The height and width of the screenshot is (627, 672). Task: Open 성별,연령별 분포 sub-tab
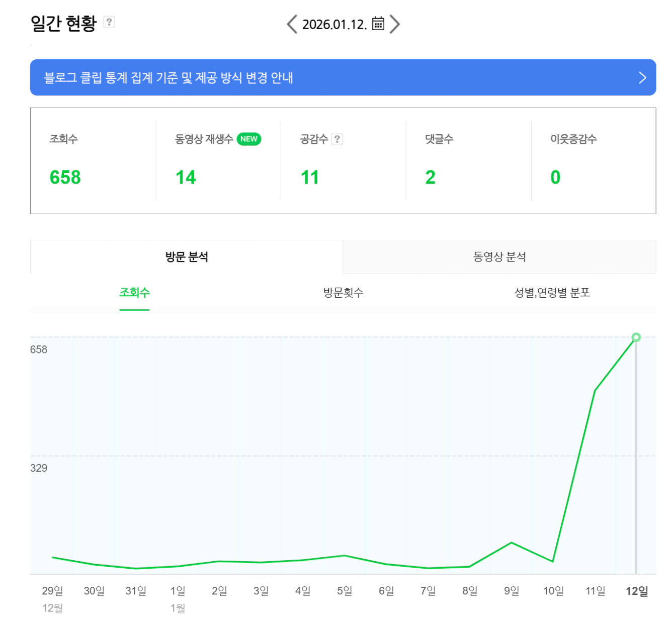pos(552,293)
